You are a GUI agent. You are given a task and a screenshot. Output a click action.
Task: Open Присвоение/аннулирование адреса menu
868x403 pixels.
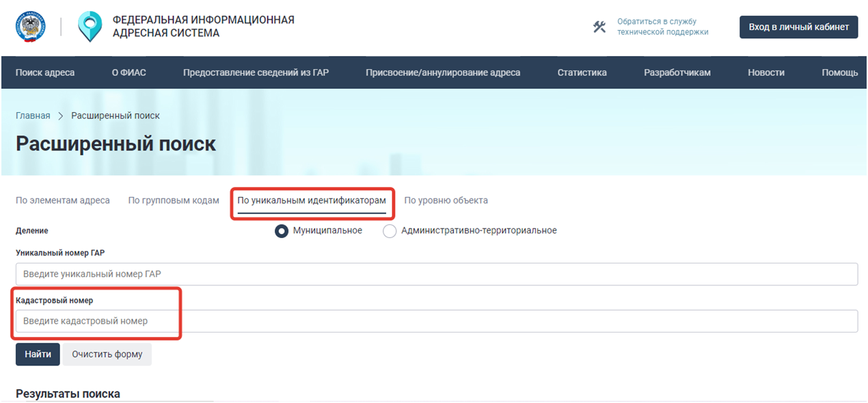(443, 73)
